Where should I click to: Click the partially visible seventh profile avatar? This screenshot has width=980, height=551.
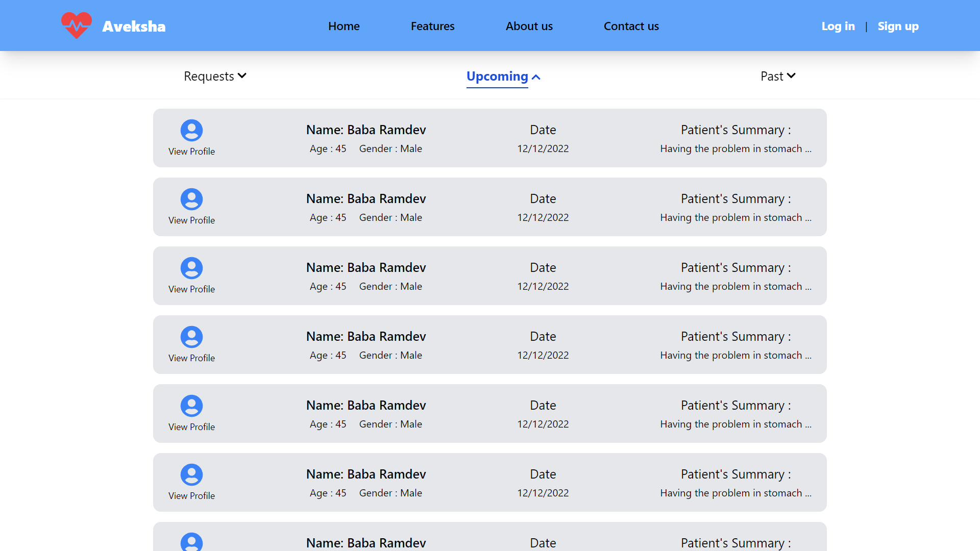pos(191,542)
